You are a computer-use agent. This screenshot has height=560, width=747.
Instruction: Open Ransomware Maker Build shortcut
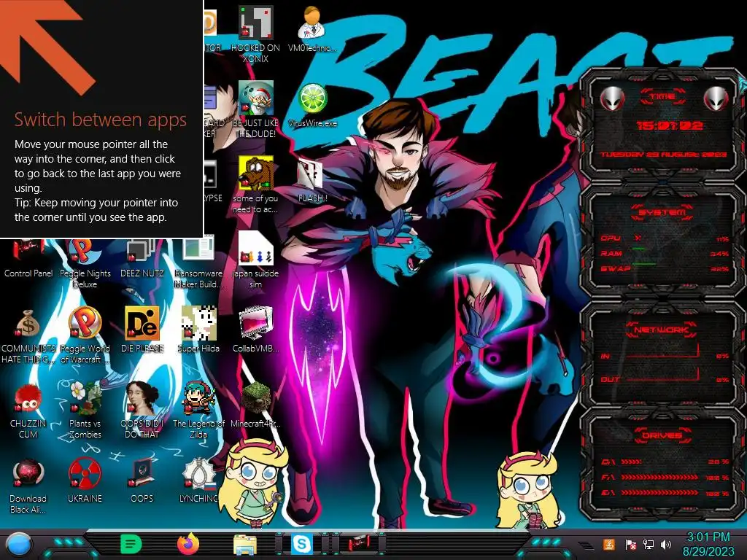198,262
